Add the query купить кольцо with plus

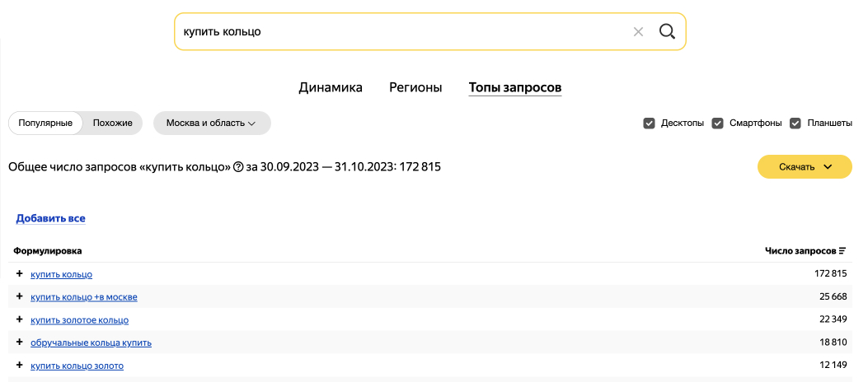pyautogui.click(x=20, y=273)
